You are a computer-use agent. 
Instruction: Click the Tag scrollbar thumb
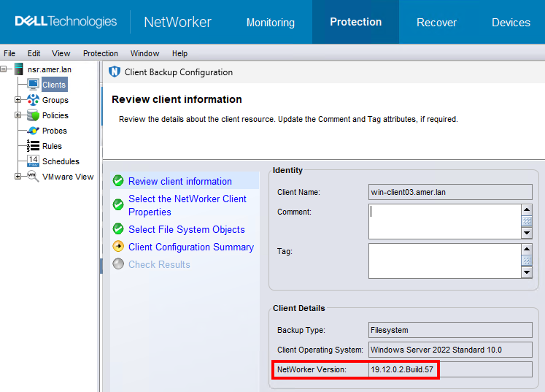click(527, 260)
